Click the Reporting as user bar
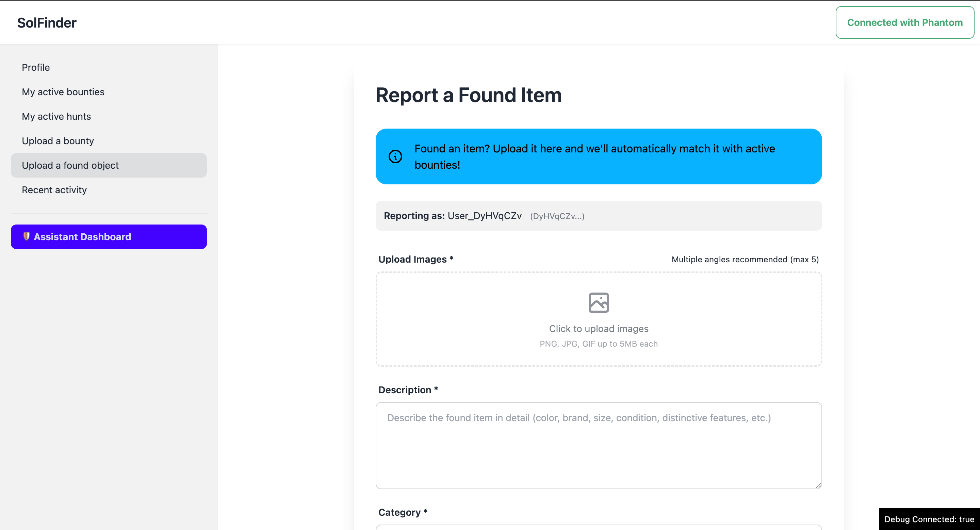Screen dimensions: 980x530 598,216
